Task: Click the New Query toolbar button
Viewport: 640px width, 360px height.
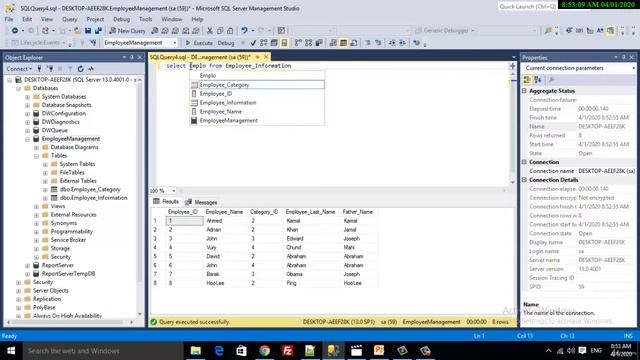Action: point(127,31)
